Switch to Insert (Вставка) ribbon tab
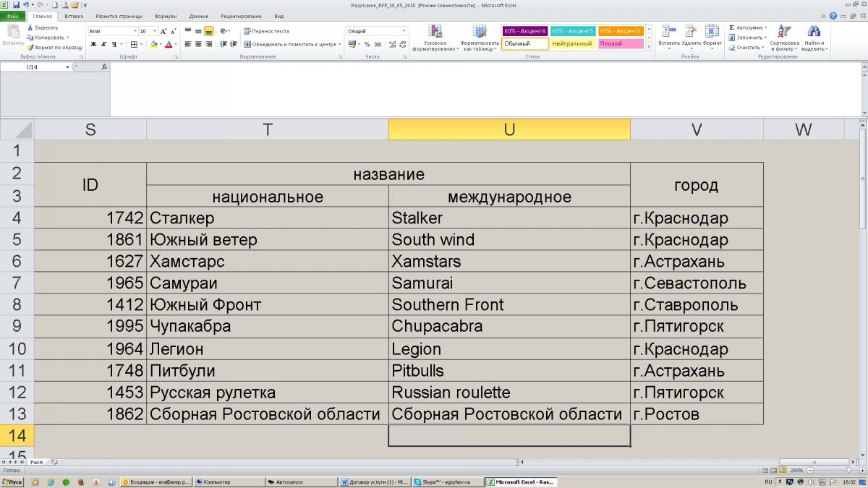Screen dimensions: 868x488 (x=73, y=15)
